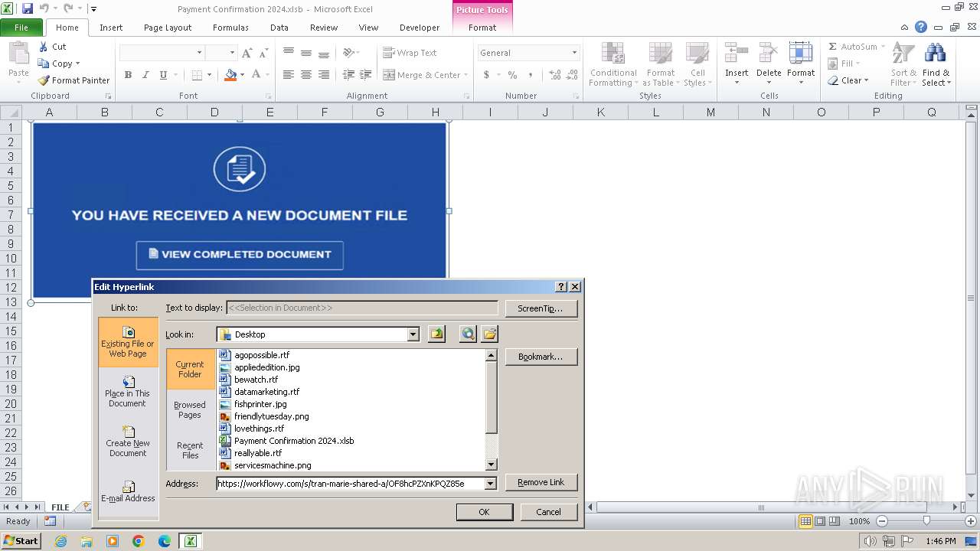Screen dimensions: 980x551
Task: Choose 'Create New Document' link type
Action: point(128,441)
